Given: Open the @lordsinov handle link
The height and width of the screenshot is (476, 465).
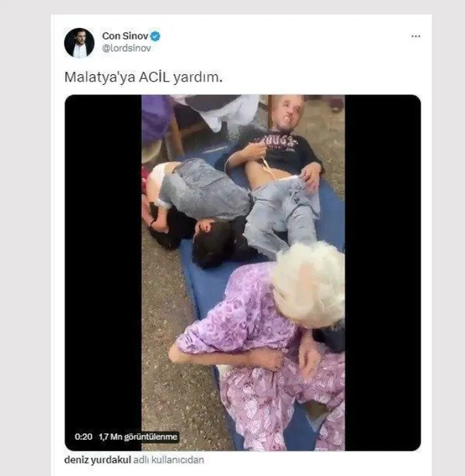Looking at the screenshot, I should pyautogui.click(x=126, y=48).
